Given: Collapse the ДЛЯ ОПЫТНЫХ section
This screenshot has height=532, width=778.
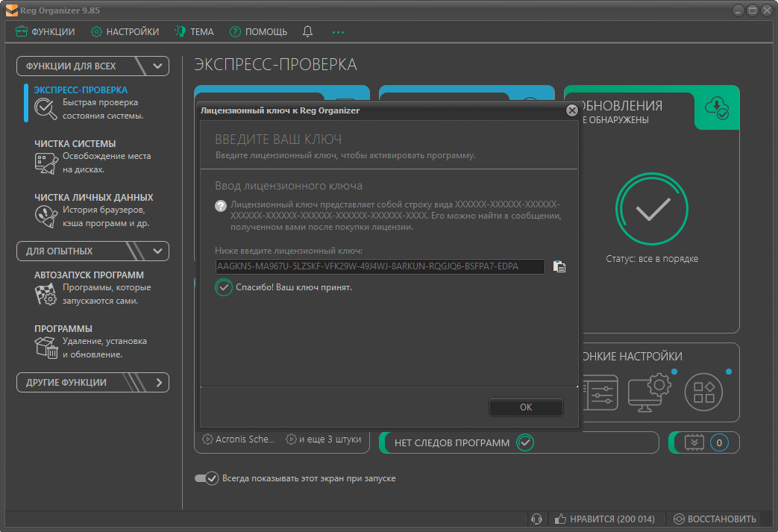Looking at the screenshot, I should tap(157, 251).
